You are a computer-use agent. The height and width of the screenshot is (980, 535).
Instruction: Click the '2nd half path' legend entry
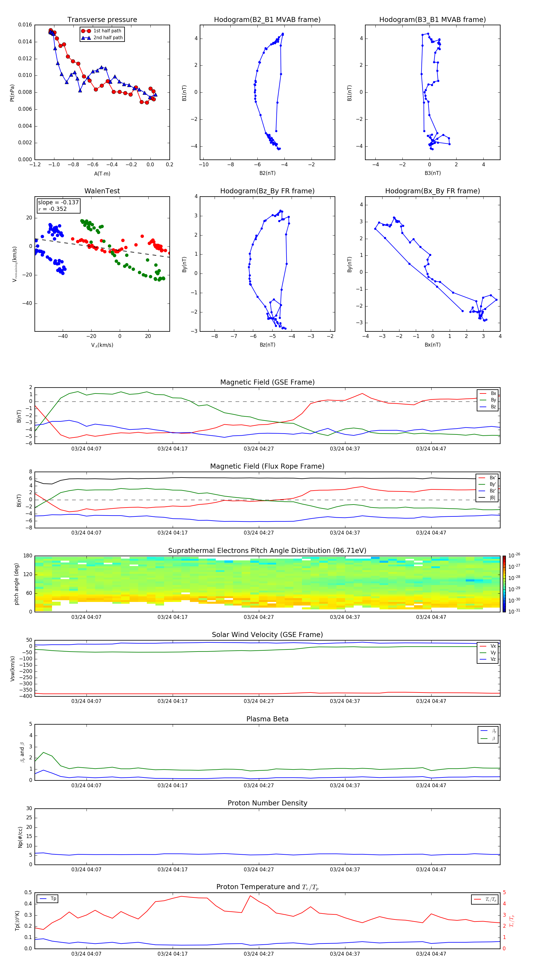(x=102, y=38)
